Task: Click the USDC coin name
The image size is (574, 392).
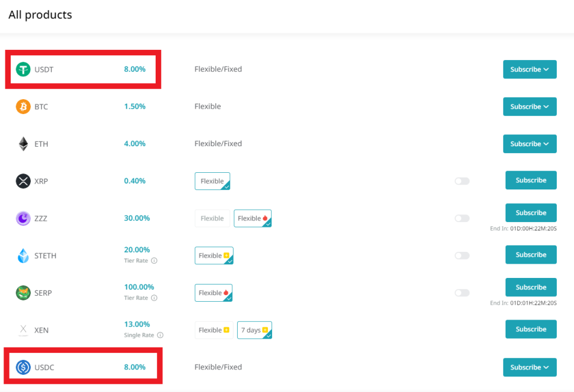Action: [45, 368]
